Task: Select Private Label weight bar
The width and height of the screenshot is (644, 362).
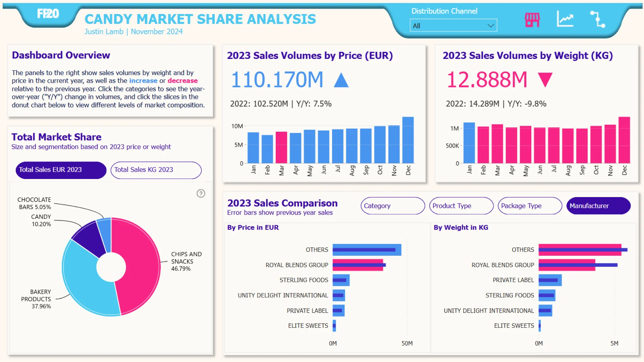Action: click(x=550, y=280)
